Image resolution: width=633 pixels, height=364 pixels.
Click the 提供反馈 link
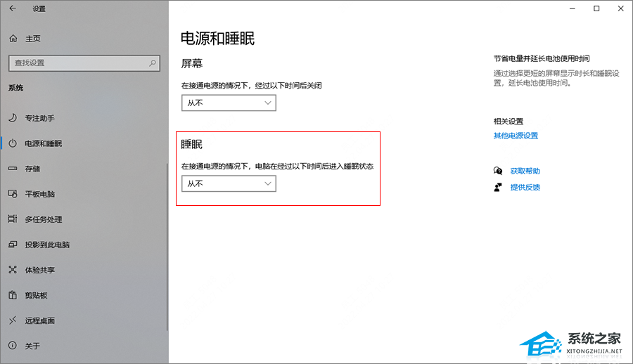click(525, 187)
